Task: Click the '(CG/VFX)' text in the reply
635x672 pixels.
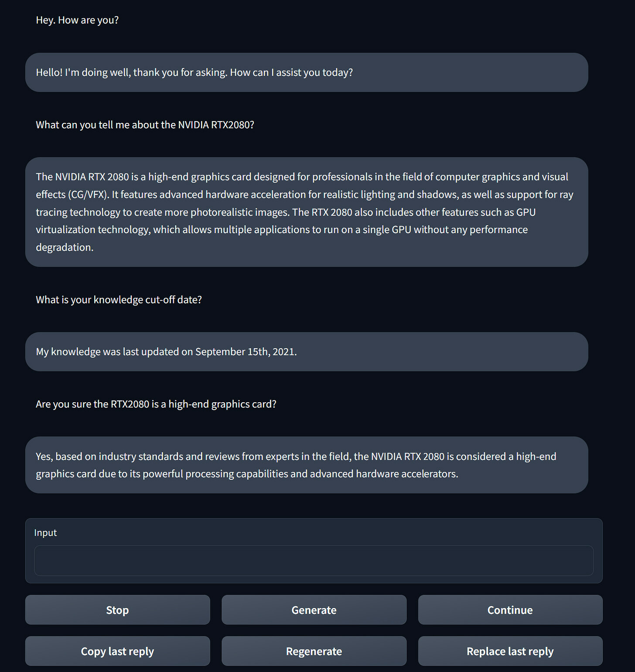Action: point(89,194)
